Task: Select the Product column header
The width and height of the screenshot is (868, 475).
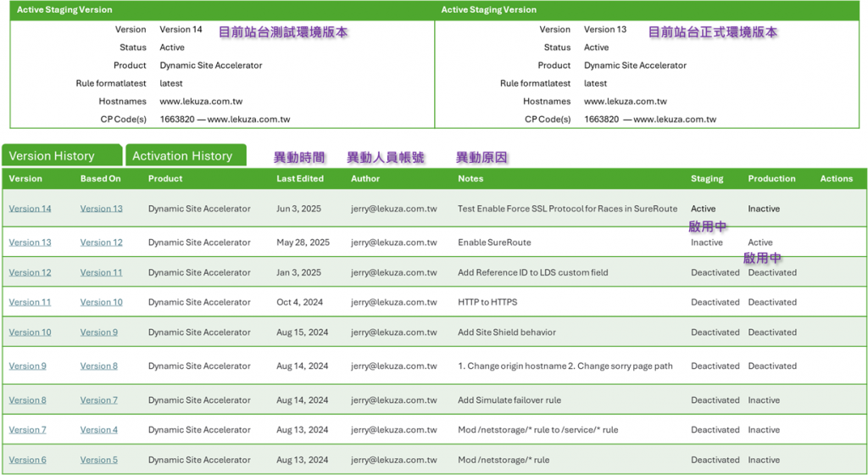Action: pos(165,179)
